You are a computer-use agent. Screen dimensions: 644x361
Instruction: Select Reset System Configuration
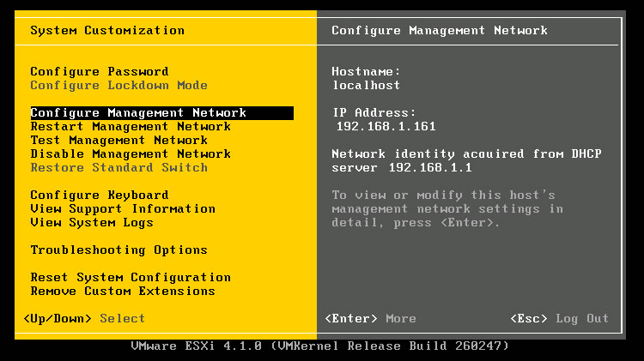(x=131, y=277)
